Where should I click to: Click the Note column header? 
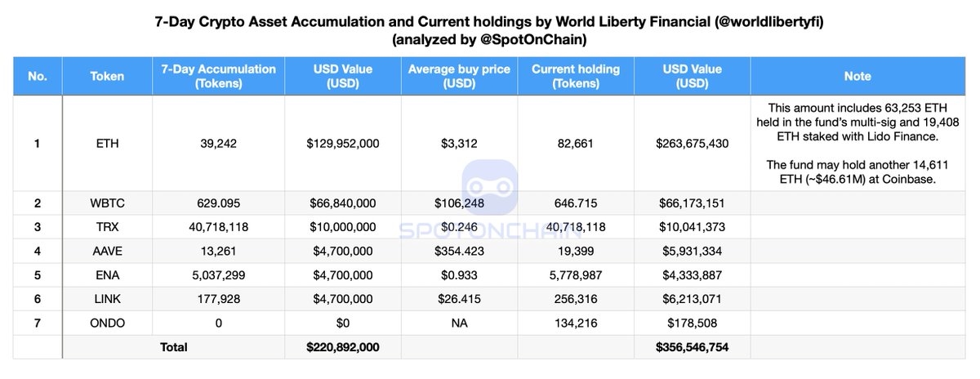tap(857, 76)
